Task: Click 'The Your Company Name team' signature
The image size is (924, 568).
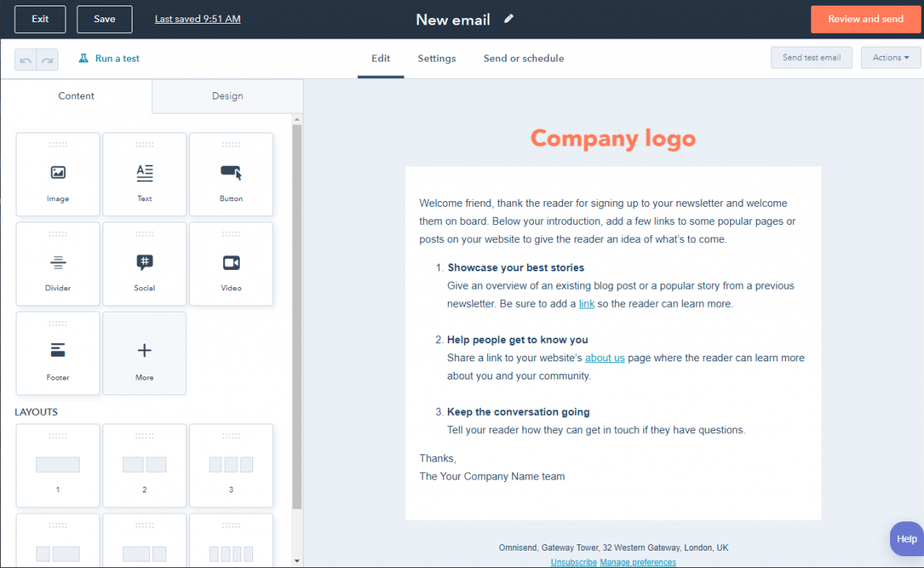Action: [x=492, y=476]
